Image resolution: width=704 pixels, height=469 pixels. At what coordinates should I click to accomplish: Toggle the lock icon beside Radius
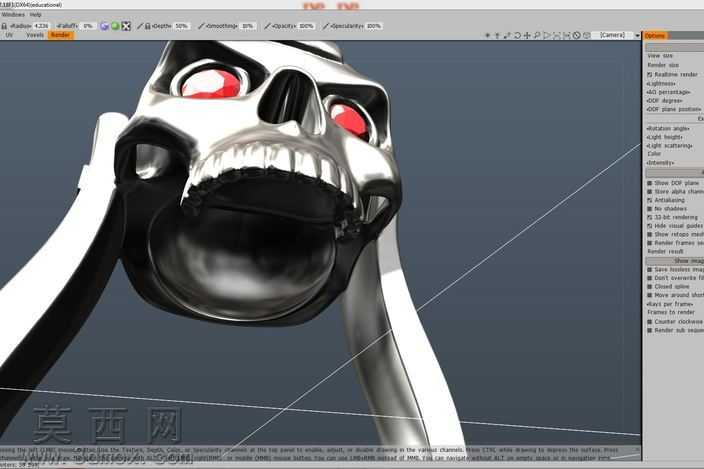(4, 26)
